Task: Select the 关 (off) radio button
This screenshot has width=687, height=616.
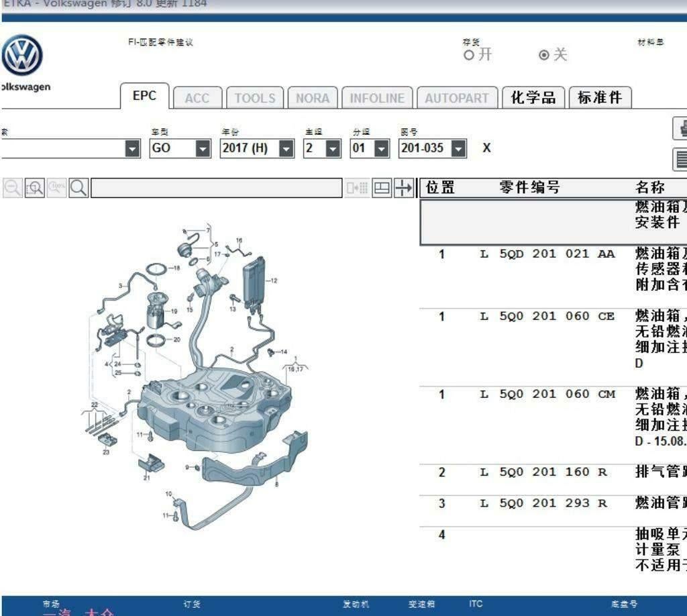Action: click(x=544, y=55)
